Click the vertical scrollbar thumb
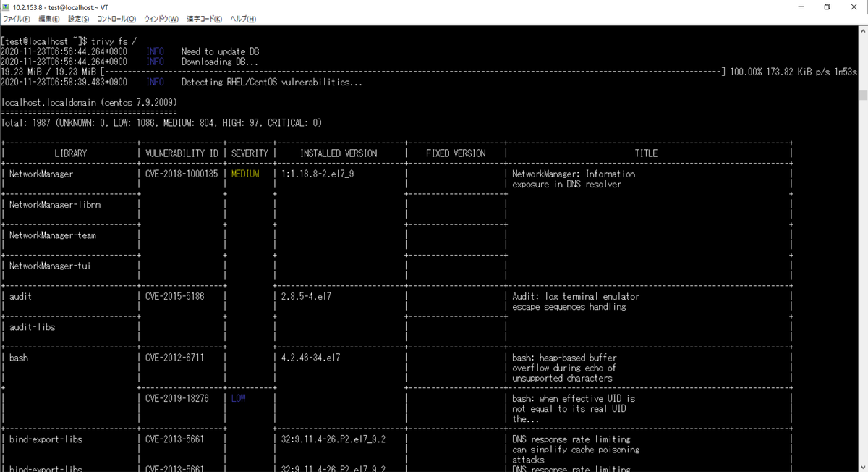 (862, 95)
